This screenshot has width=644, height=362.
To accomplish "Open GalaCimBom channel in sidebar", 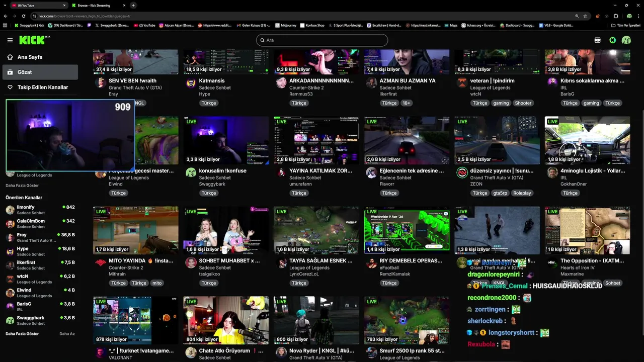I will coord(40,224).
